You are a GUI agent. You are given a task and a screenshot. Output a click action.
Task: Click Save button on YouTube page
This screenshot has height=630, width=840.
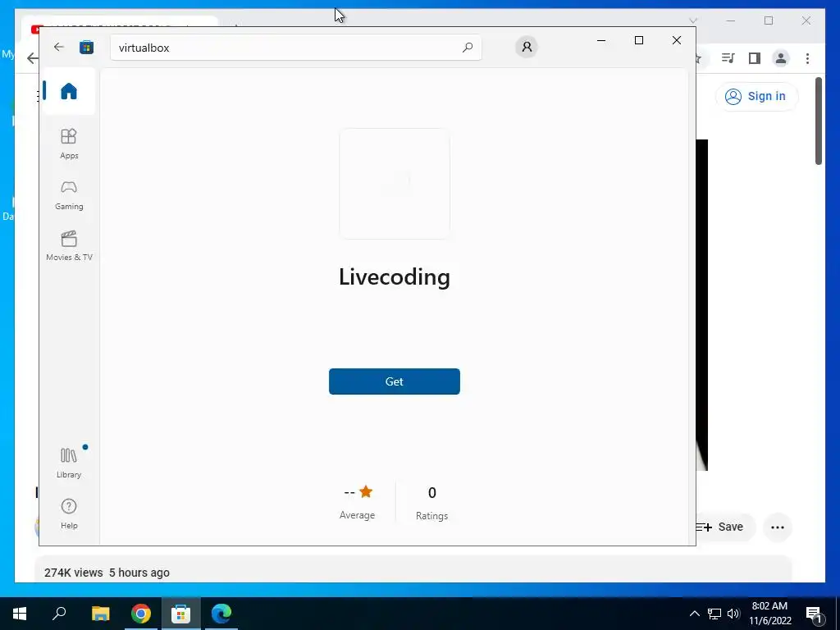click(723, 527)
